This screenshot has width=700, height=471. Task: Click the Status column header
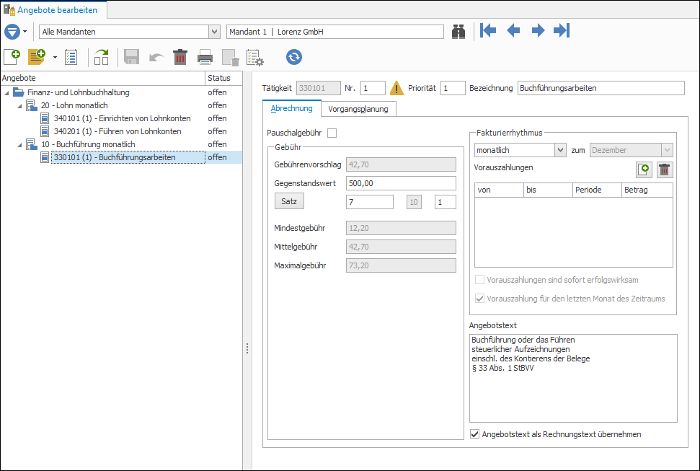[224, 78]
